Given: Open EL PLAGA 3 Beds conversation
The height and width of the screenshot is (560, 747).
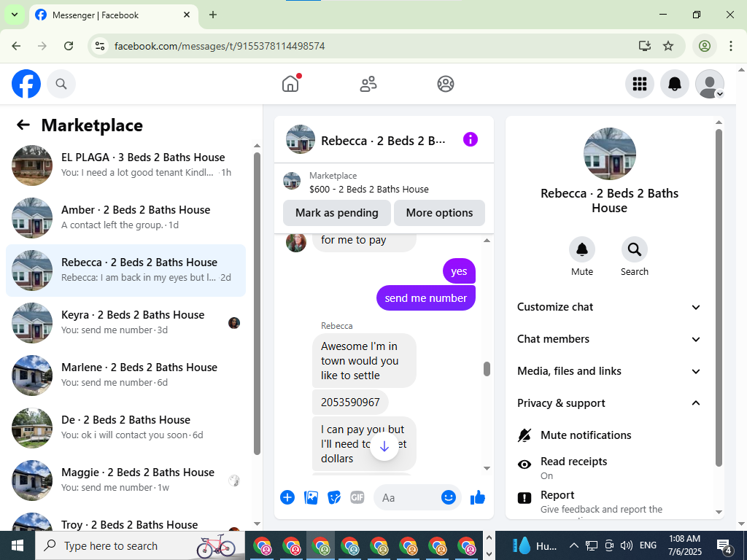Looking at the screenshot, I should pyautogui.click(x=126, y=166).
